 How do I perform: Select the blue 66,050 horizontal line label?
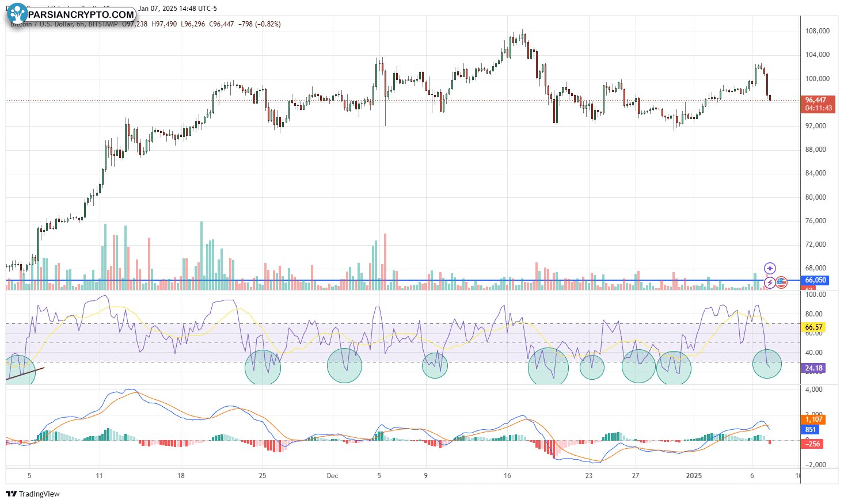tap(815, 280)
